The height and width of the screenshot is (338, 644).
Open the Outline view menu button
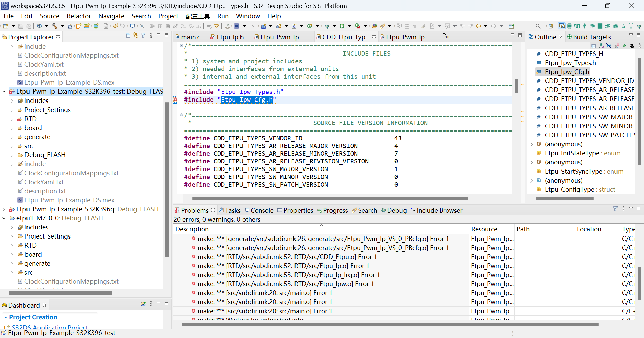coord(640,46)
